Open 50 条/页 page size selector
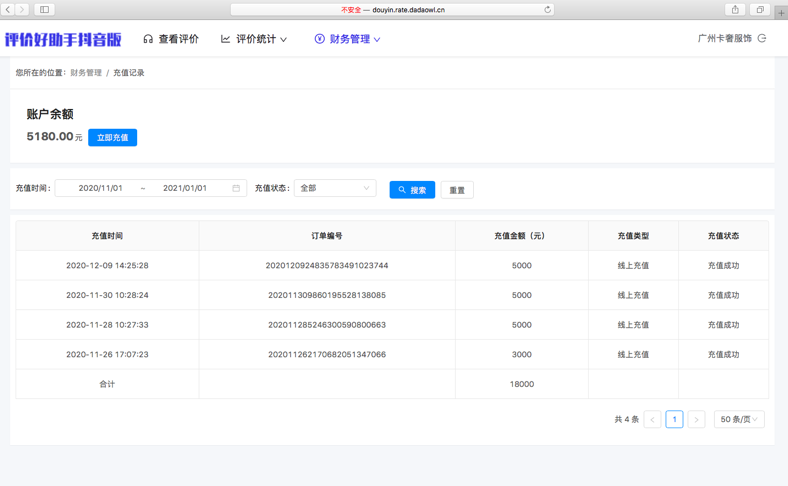Screen dimensions: 788x486 739,419
